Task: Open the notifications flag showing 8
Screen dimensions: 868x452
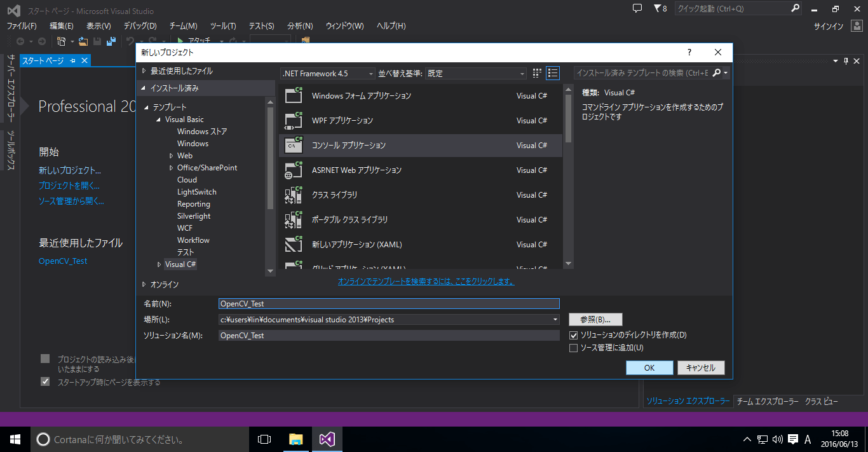Action: click(x=660, y=9)
